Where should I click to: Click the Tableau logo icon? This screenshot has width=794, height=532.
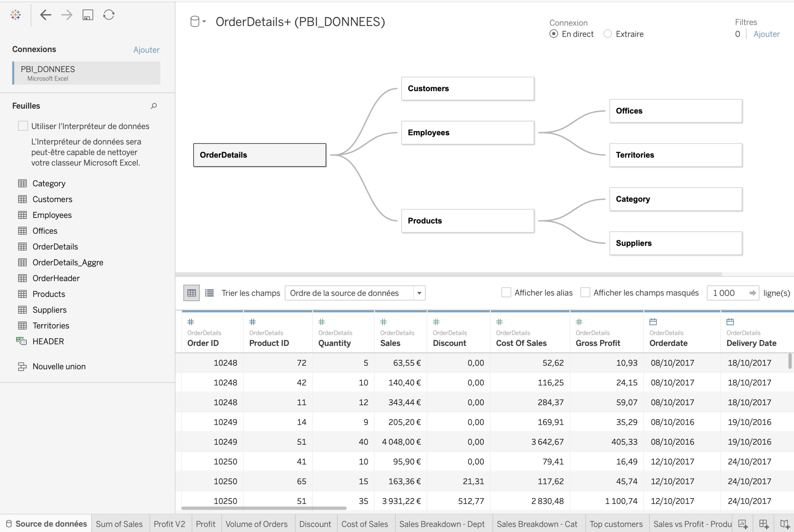click(x=16, y=15)
